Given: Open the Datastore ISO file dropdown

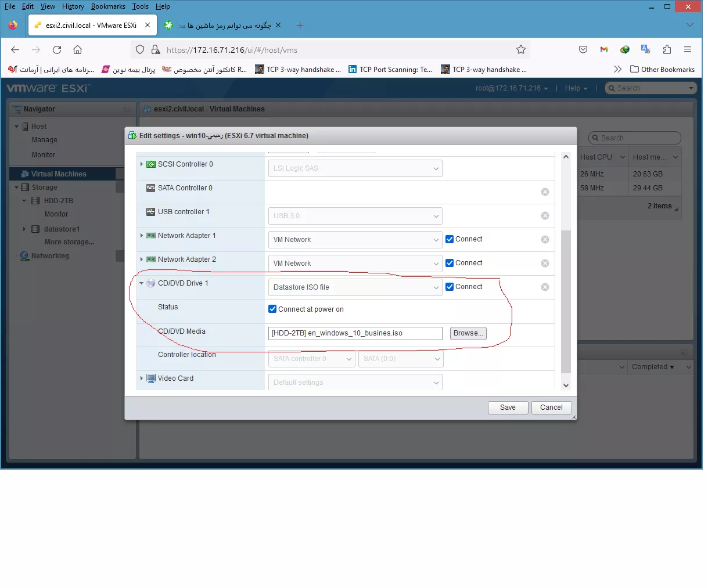Looking at the screenshot, I should [355, 287].
